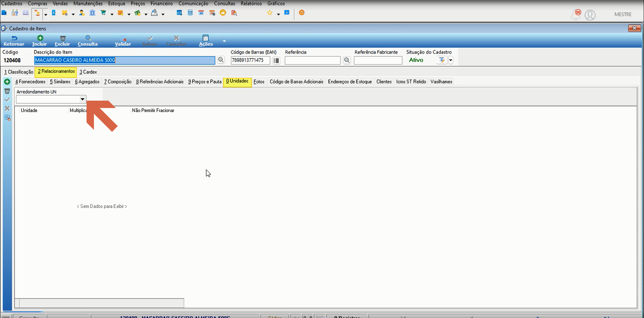The width and height of the screenshot is (644, 318).
Task: Click barcode icon next to EAN field
Action: (276, 60)
